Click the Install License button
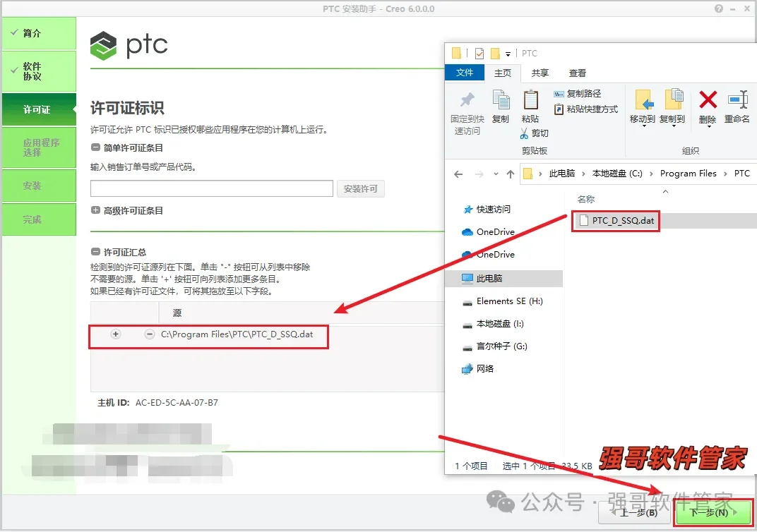The height and width of the screenshot is (532, 757). point(360,188)
